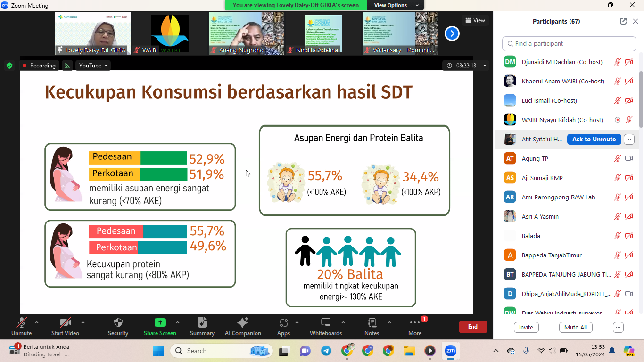644x362 pixels.
Task: Open the Notes tool
Action: click(x=372, y=323)
